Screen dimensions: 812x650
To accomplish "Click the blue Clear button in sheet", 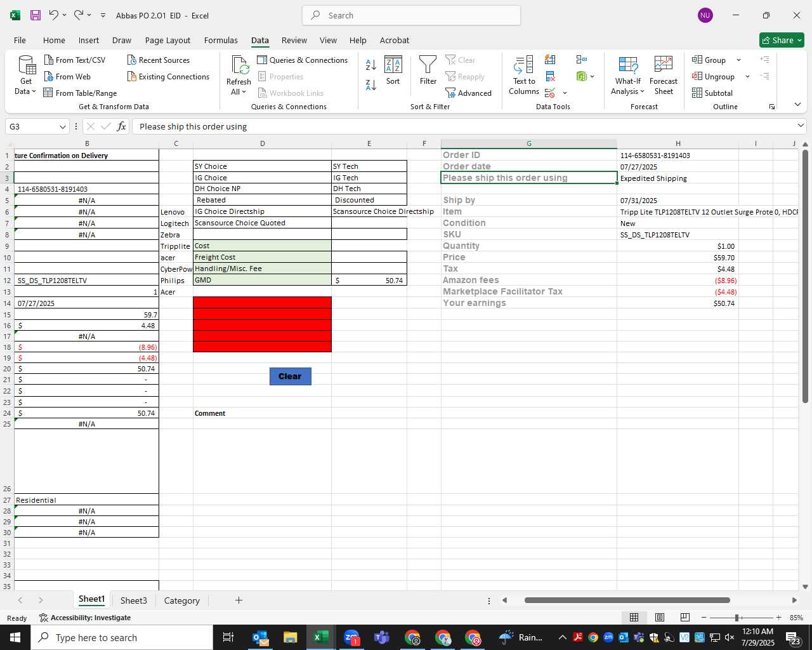I will 290,376.
